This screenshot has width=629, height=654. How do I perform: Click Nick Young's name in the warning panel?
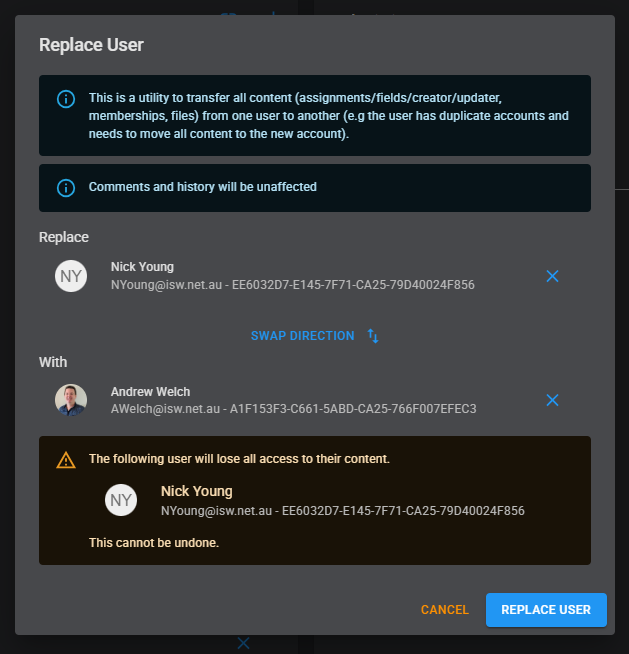point(196,491)
